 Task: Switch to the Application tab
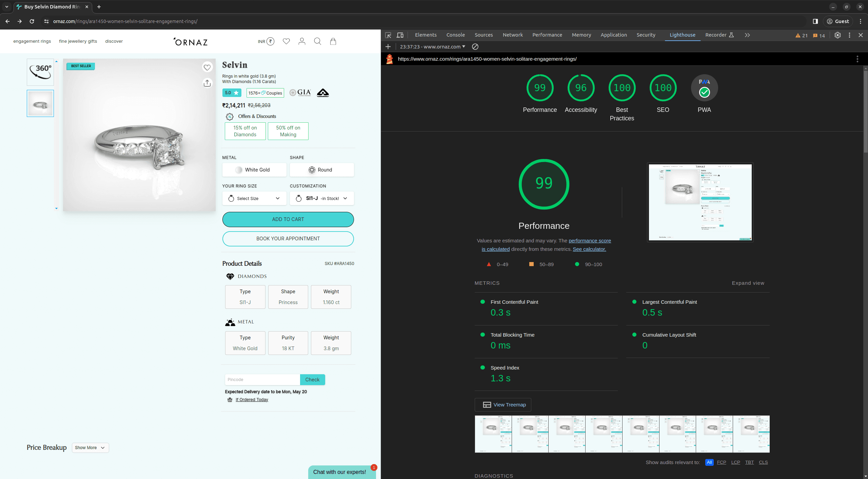(x=614, y=35)
